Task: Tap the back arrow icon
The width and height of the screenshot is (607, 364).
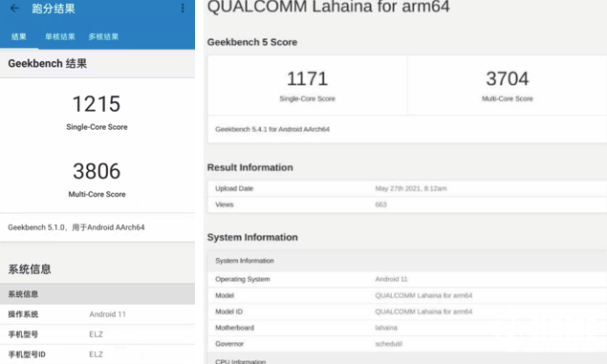Action: pyautogui.click(x=14, y=9)
